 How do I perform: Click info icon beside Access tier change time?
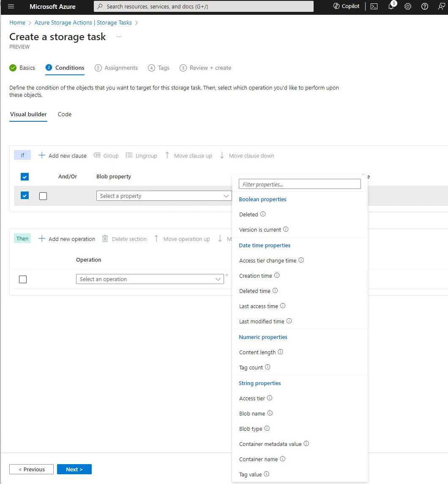point(301,260)
